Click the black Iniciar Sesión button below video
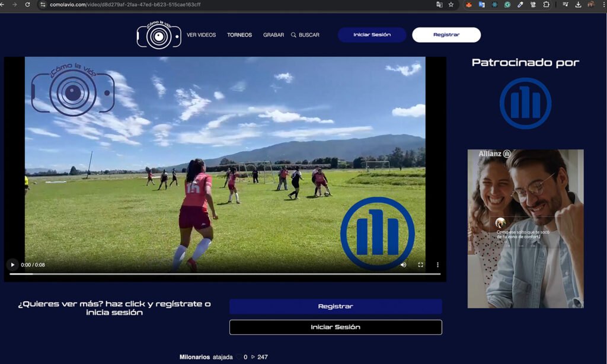607x364 pixels. 336,327
